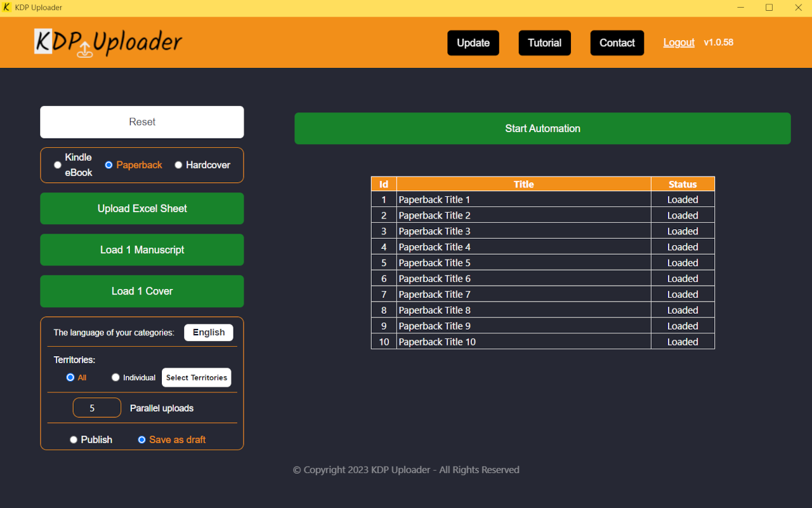
Task: Select row Paperback Title 5
Action: (x=543, y=263)
